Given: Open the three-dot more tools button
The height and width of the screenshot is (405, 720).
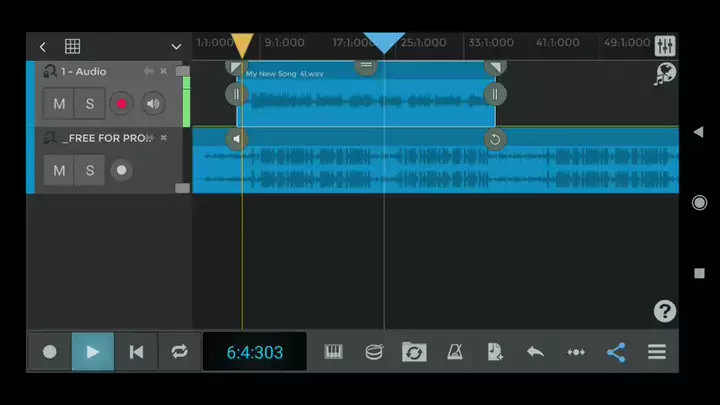Looking at the screenshot, I should coord(576,352).
